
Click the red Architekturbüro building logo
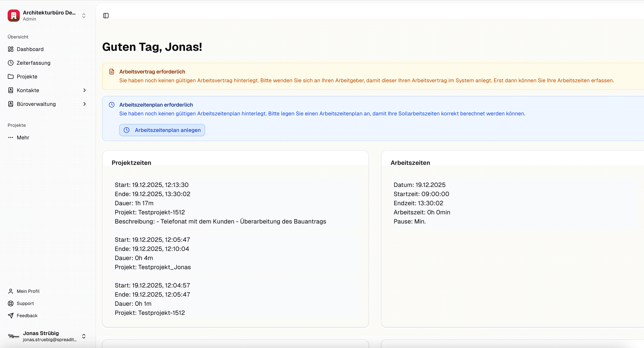coord(14,15)
